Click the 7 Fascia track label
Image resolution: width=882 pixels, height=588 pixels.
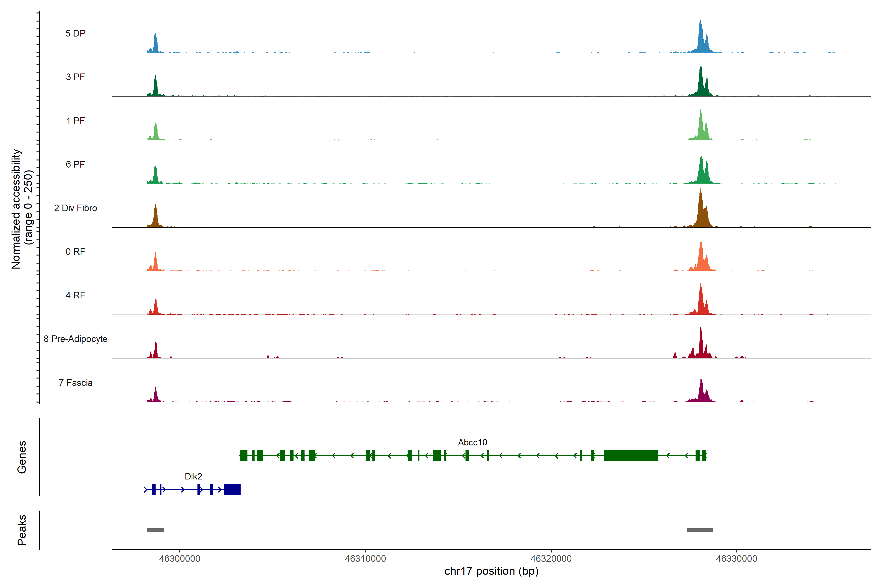tap(75, 383)
